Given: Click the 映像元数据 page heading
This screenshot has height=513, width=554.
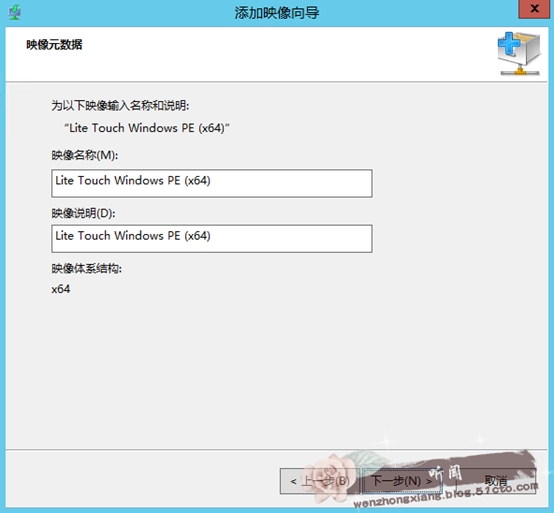Looking at the screenshot, I should pos(54,45).
